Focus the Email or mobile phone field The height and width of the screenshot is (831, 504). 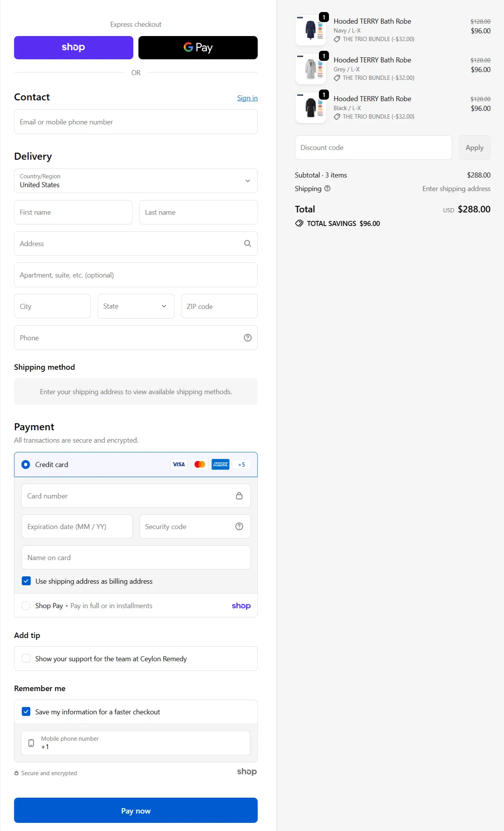click(x=136, y=122)
